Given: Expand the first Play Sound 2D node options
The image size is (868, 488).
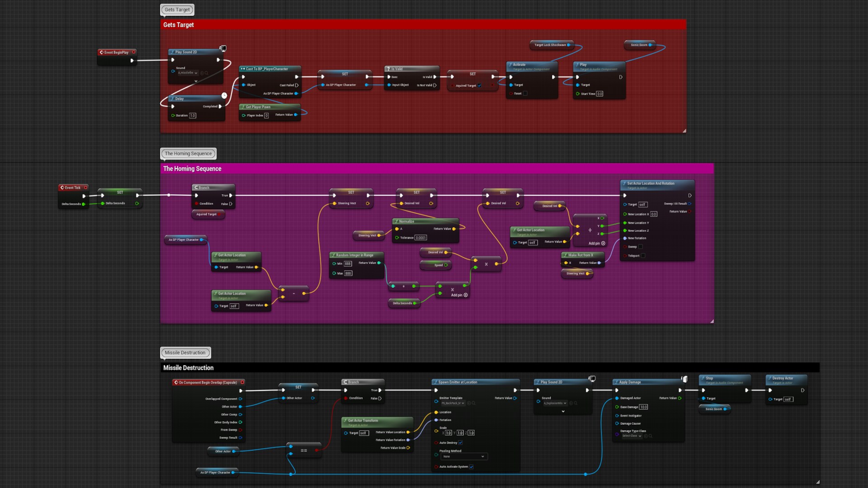Looking at the screenshot, I should coord(196,81).
